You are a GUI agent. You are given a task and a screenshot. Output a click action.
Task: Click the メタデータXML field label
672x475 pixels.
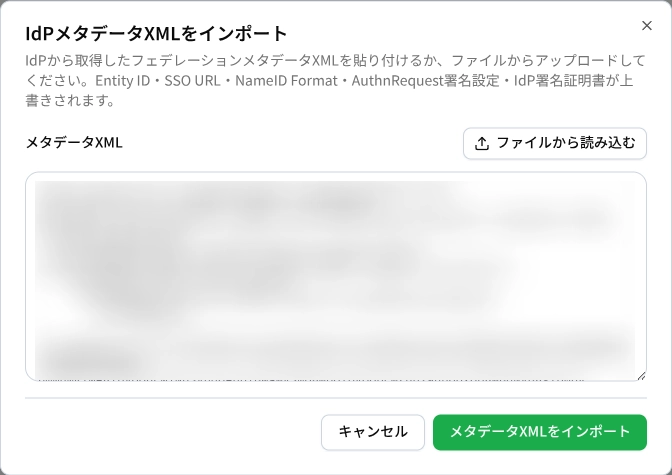click(74, 142)
